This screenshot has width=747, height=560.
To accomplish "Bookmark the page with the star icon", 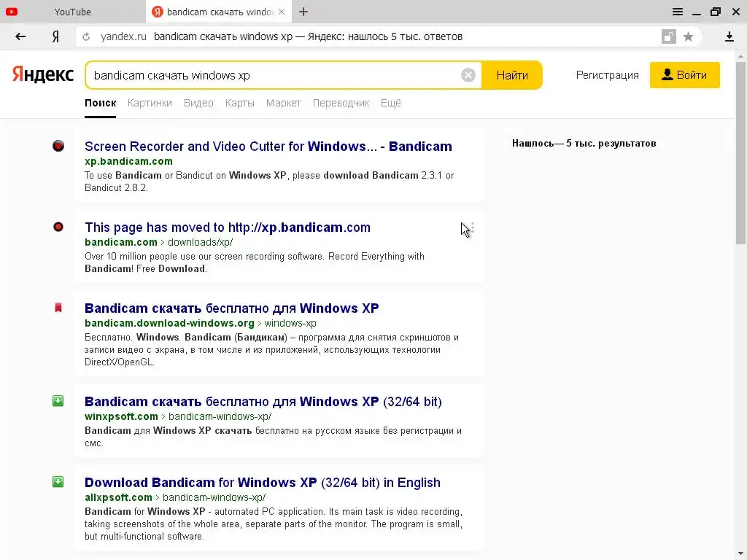I will click(688, 36).
